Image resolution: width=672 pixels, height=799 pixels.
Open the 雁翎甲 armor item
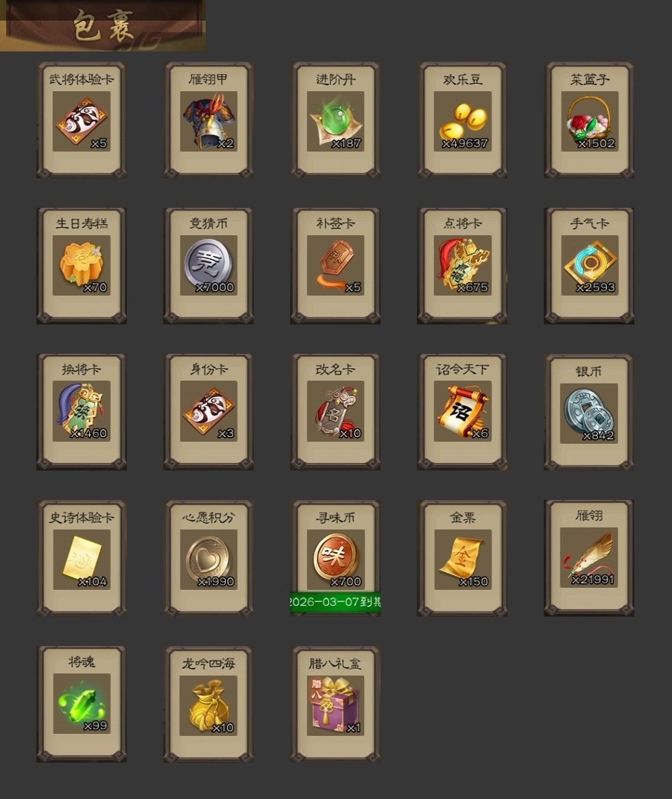[208, 120]
